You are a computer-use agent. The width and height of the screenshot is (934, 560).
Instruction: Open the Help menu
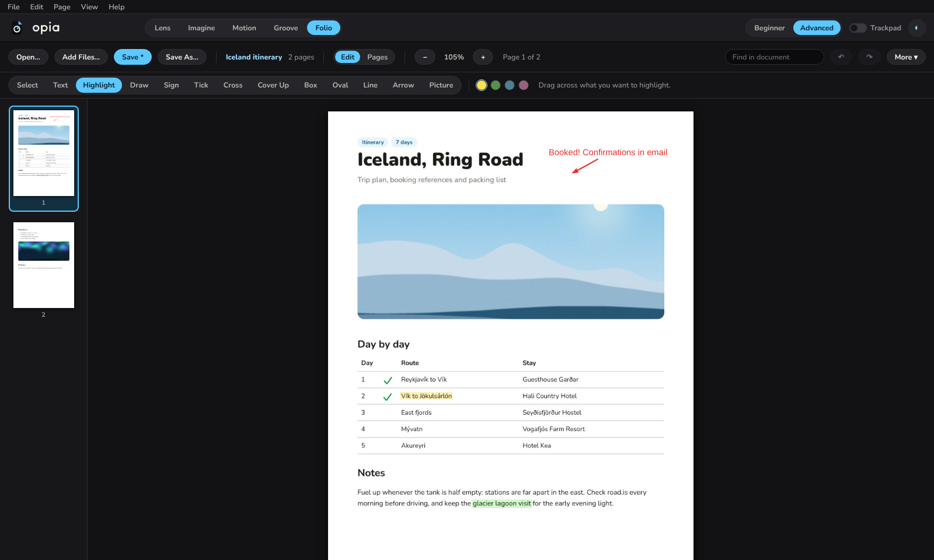click(117, 7)
